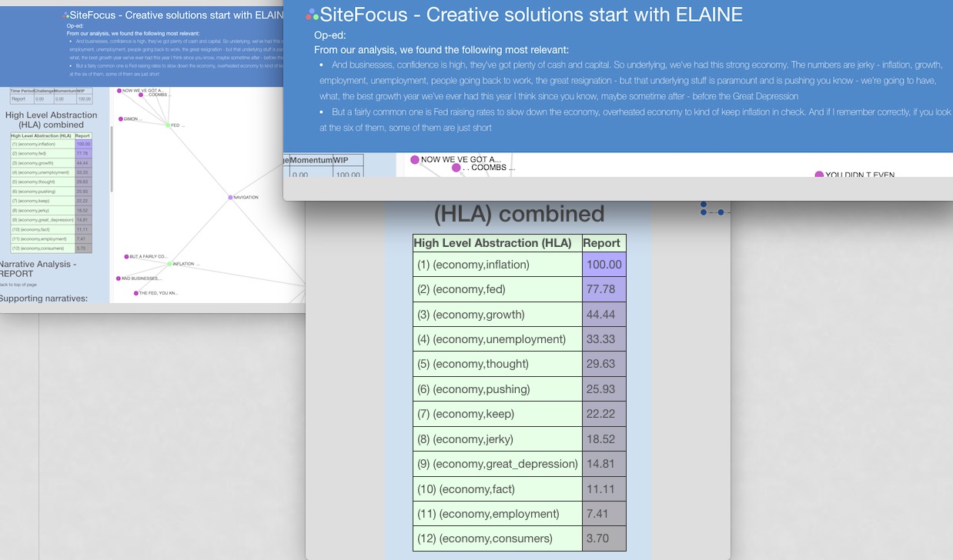This screenshot has height=560, width=953.
Task: Click the 'High Level Abstraction (HLA) combined' heading in the left window
Action: point(52,120)
